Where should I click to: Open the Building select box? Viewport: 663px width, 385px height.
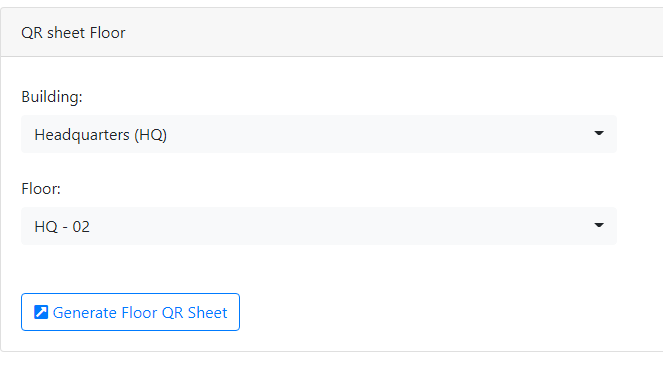319,134
